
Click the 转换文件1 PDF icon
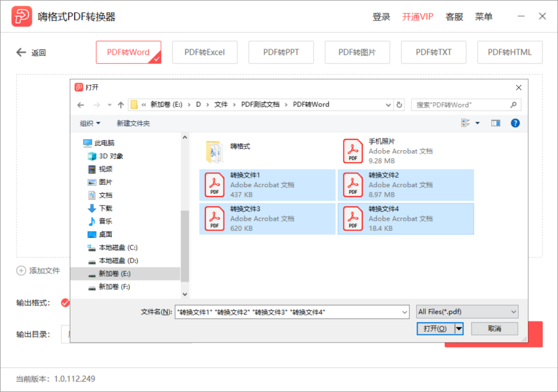coord(215,185)
